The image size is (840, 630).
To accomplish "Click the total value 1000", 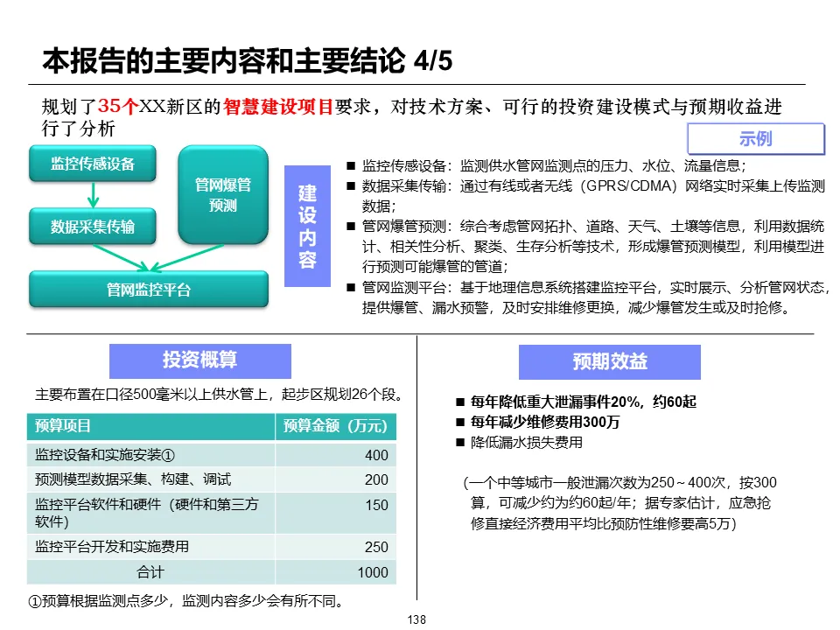I will [373, 572].
